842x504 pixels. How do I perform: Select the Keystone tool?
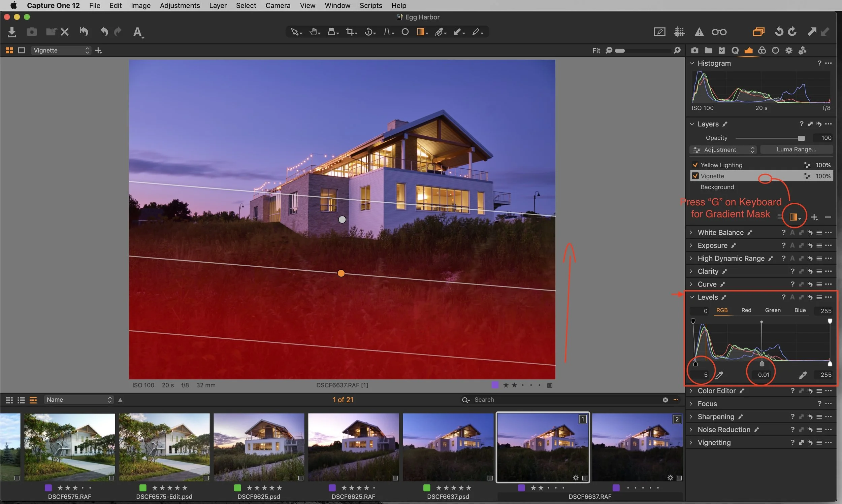click(x=388, y=32)
